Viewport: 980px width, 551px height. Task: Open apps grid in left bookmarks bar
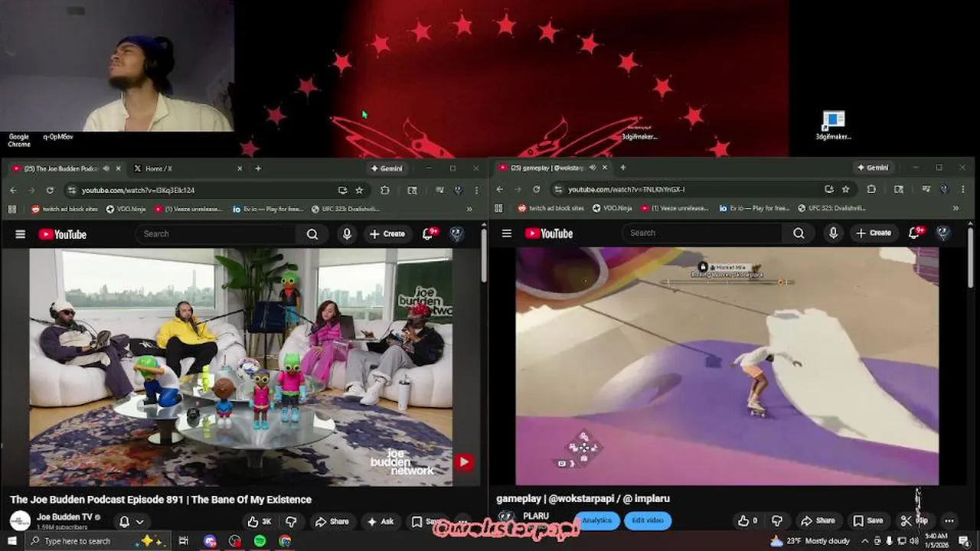coord(12,209)
